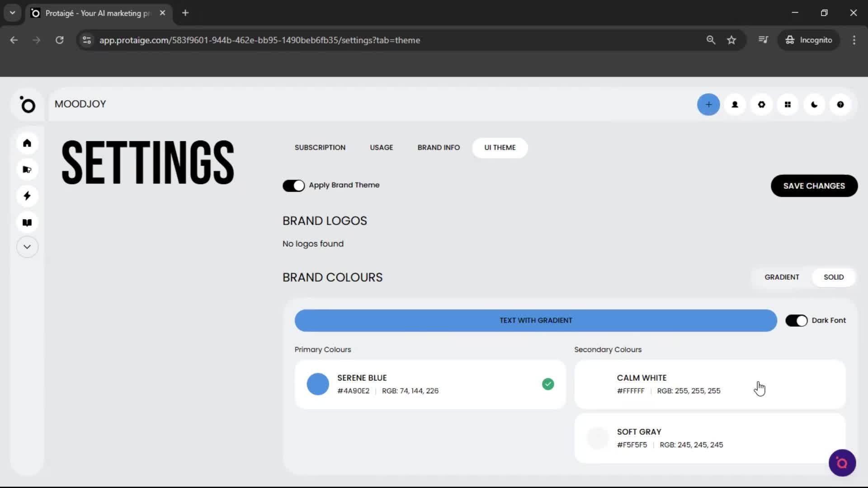Open the help question-mark icon
The width and height of the screenshot is (868, 488).
(x=840, y=104)
